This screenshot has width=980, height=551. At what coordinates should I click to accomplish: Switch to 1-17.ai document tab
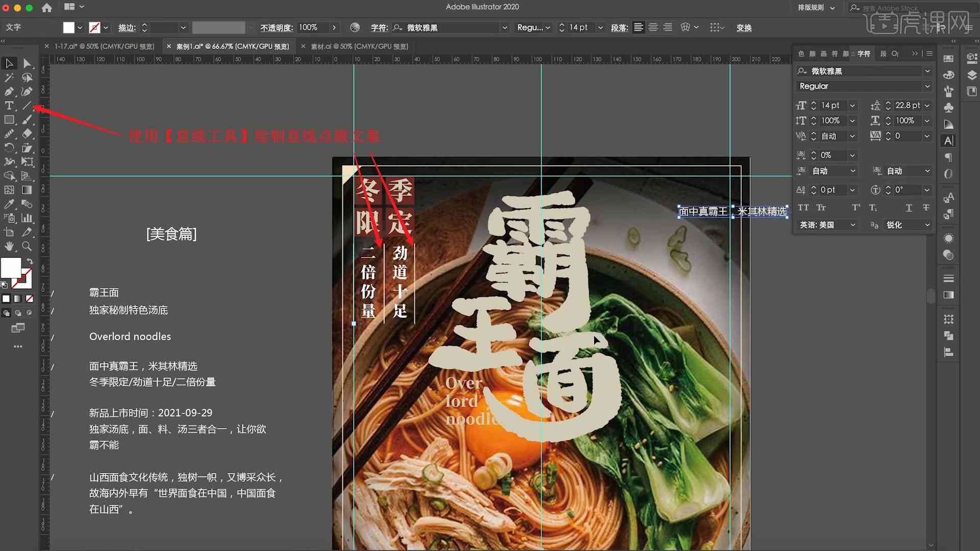(x=104, y=46)
